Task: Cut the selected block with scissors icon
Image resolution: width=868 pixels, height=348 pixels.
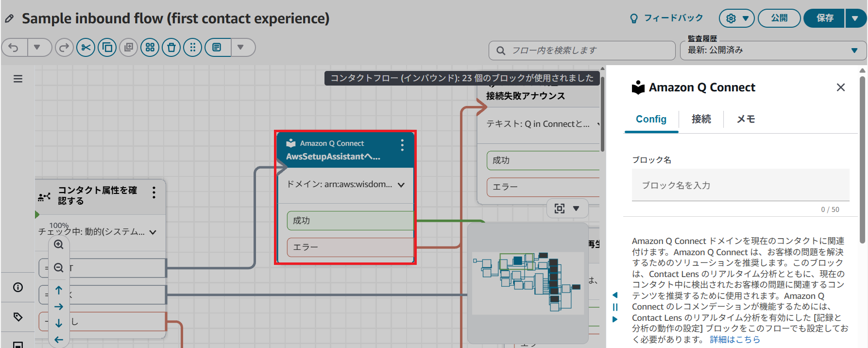Action: tap(86, 48)
